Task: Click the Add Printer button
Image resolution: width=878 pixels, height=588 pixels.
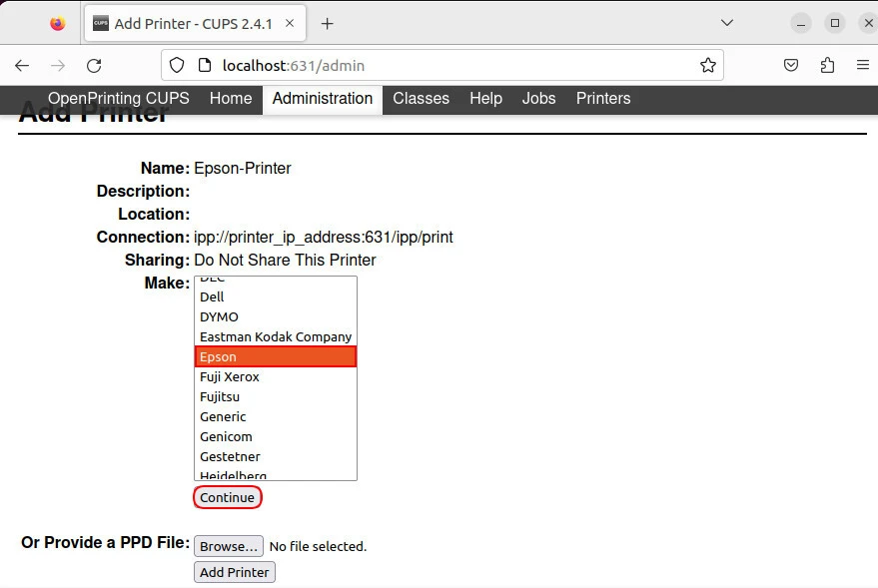Action: (234, 572)
